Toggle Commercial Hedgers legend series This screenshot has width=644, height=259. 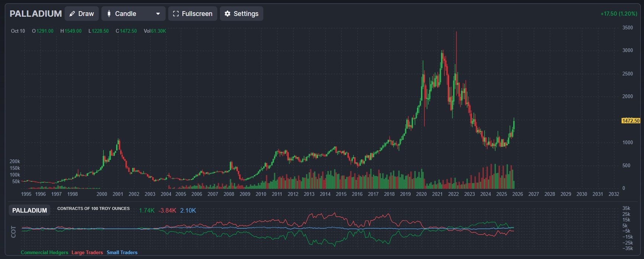(44, 253)
